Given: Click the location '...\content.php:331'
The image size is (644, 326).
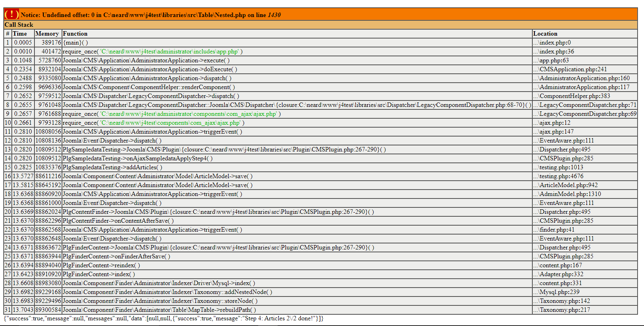Looking at the screenshot, I should point(557,283).
